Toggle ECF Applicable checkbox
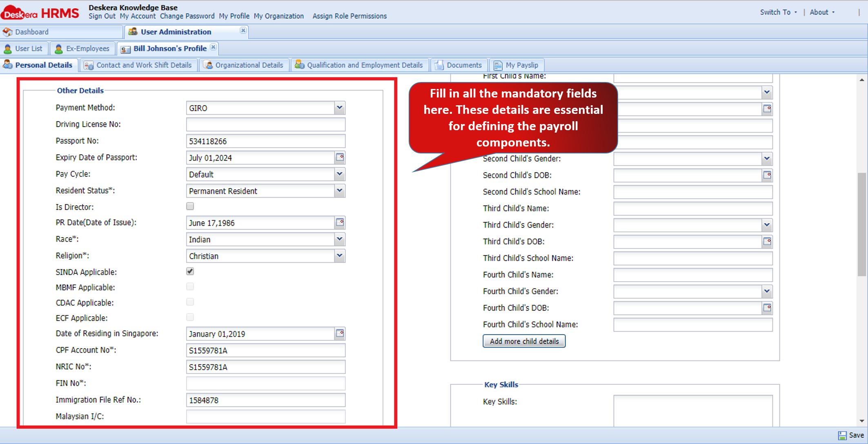Screen dimensions: 868x444 tap(190, 317)
